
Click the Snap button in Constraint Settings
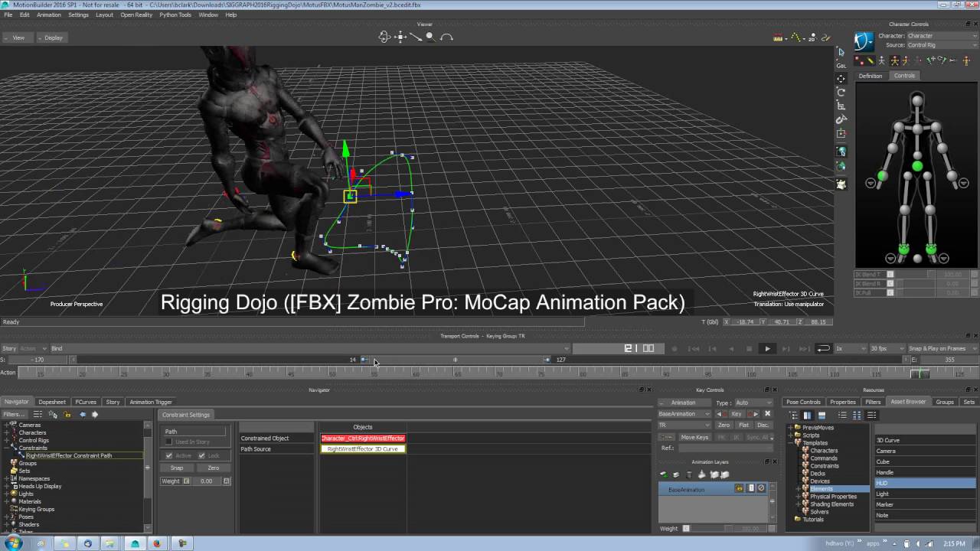(x=177, y=468)
